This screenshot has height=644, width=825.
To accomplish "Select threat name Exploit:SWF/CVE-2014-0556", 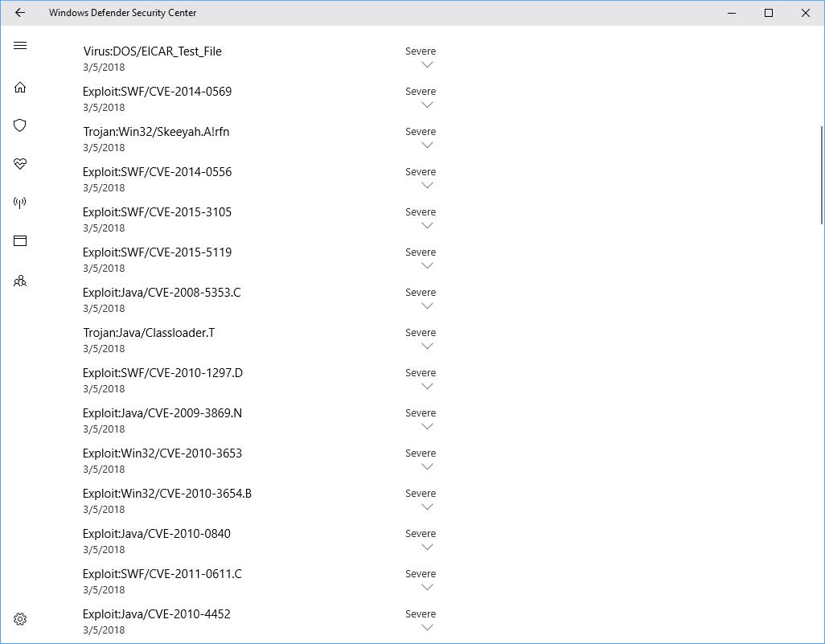I will (157, 172).
